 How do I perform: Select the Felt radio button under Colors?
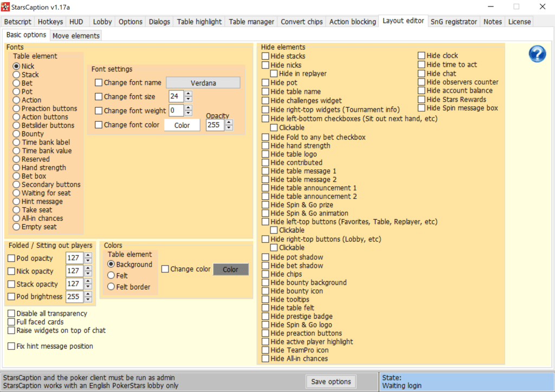coord(111,276)
